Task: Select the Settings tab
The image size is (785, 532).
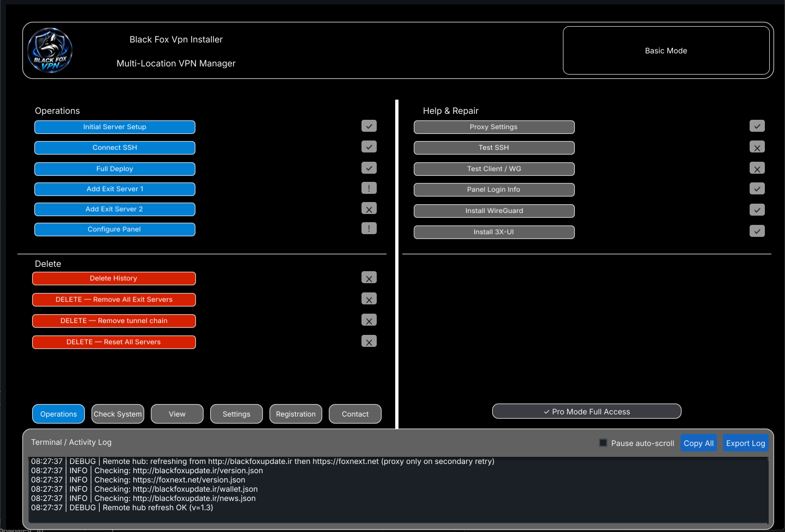Action: tap(236, 414)
